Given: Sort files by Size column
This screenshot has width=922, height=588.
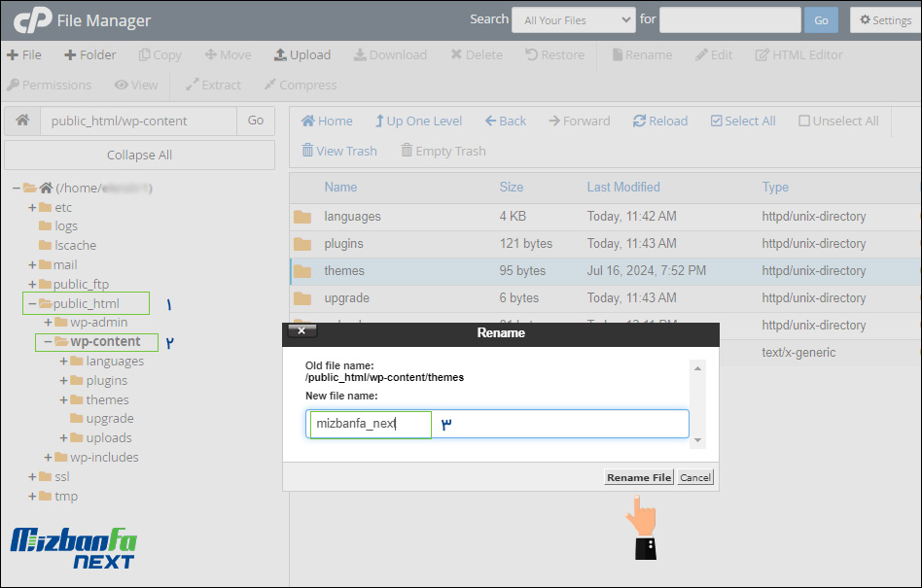Looking at the screenshot, I should tap(511, 187).
